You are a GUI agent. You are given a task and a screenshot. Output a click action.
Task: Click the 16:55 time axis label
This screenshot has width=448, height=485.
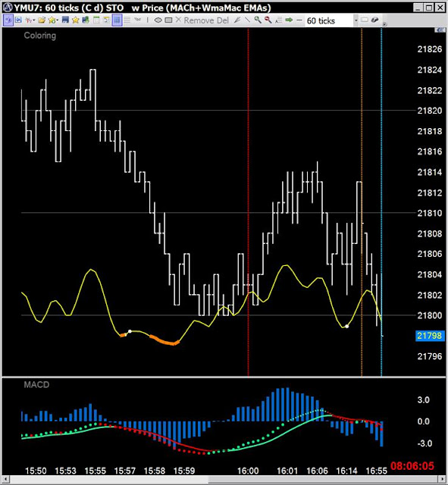tap(377, 471)
